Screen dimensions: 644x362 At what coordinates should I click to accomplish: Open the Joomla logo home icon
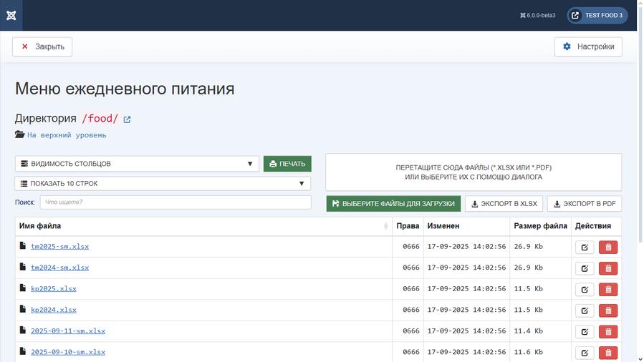pos(11,15)
